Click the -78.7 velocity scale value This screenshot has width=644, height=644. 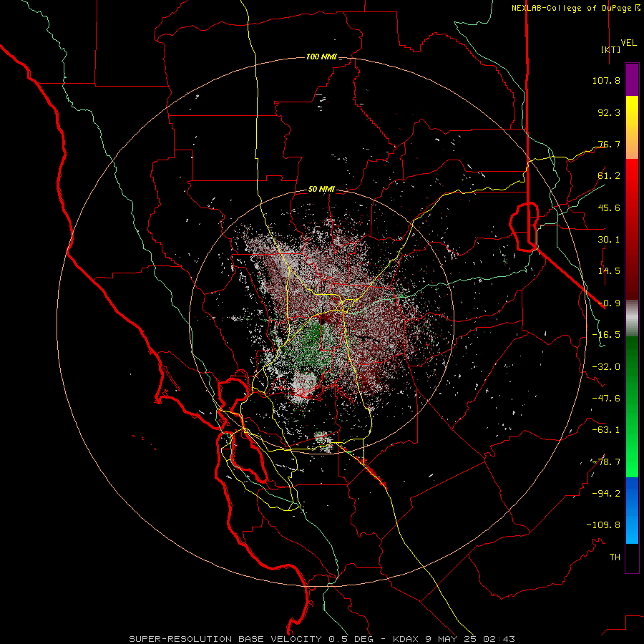[x=606, y=462]
